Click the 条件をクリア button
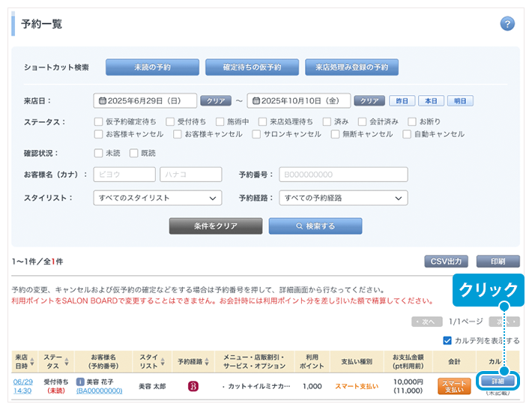Image resolution: width=532 pixels, height=410 pixels. 215,226
